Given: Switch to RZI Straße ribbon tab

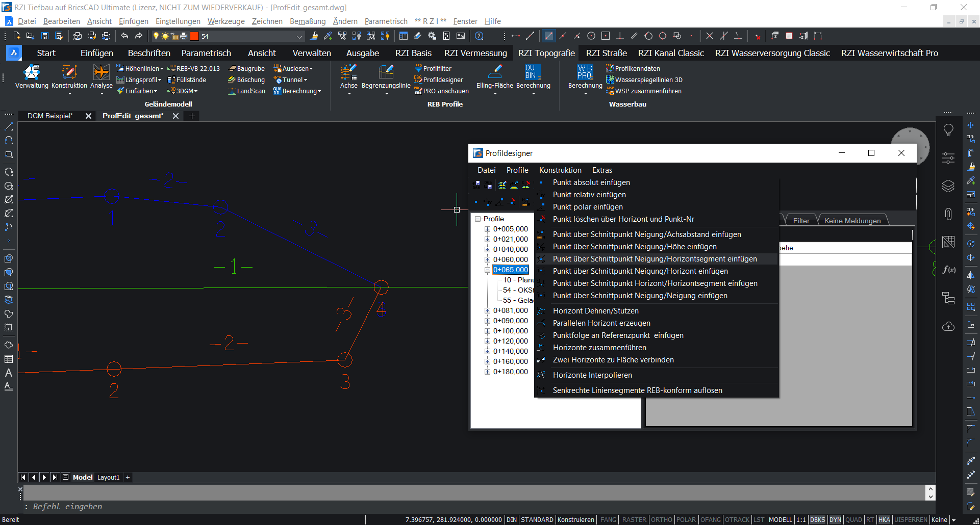Looking at the screenshot, I should coord(606,53).
